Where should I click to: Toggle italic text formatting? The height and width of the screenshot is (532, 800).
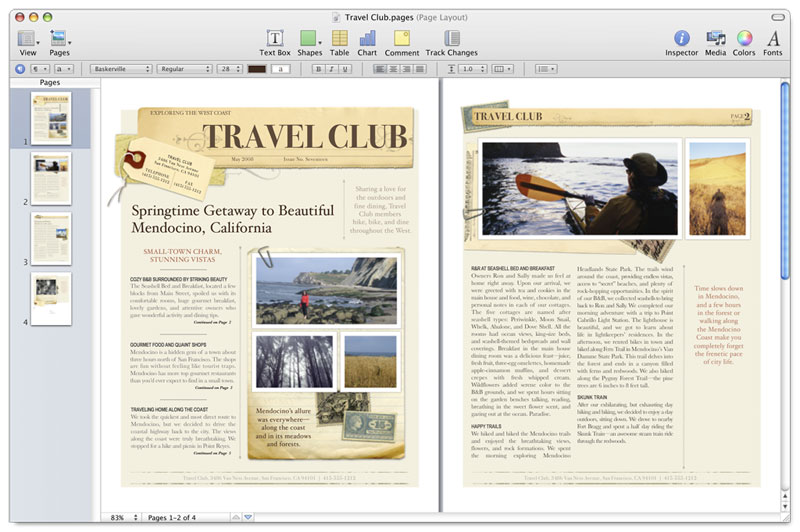pos(332,69)
